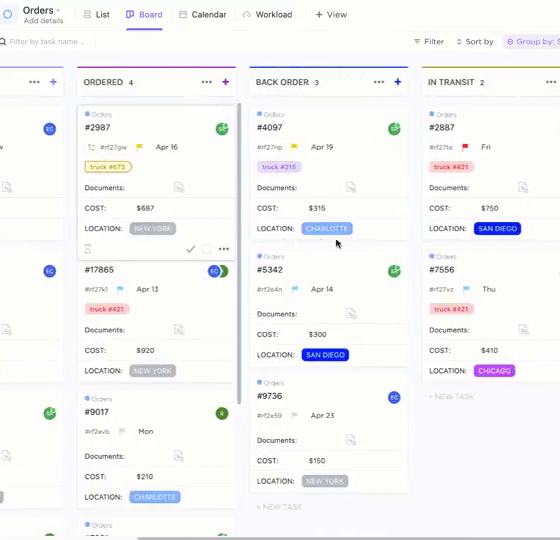Switch to the Calendar view tab
This screenshot has width=560, height=540.
202,15
